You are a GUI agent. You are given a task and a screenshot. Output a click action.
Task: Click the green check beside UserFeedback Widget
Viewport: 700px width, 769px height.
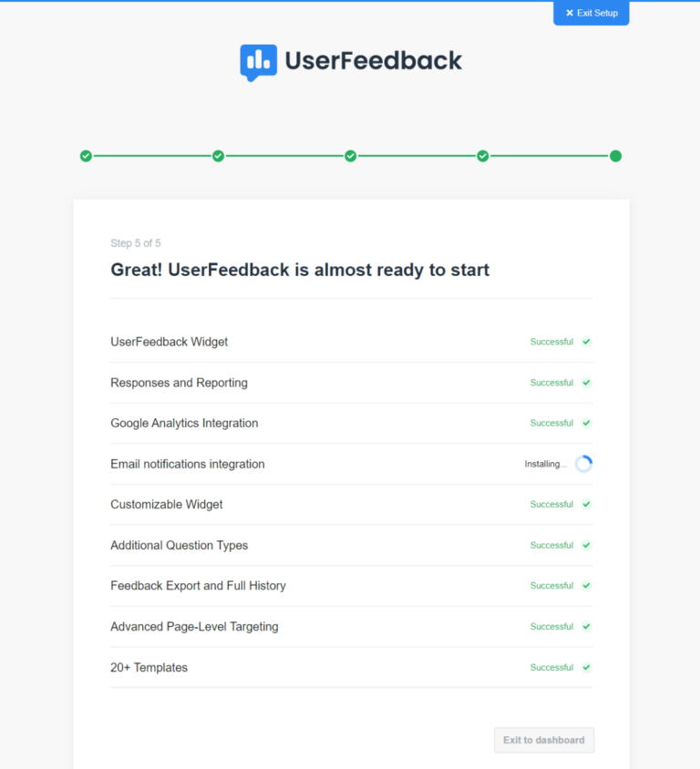586,342
